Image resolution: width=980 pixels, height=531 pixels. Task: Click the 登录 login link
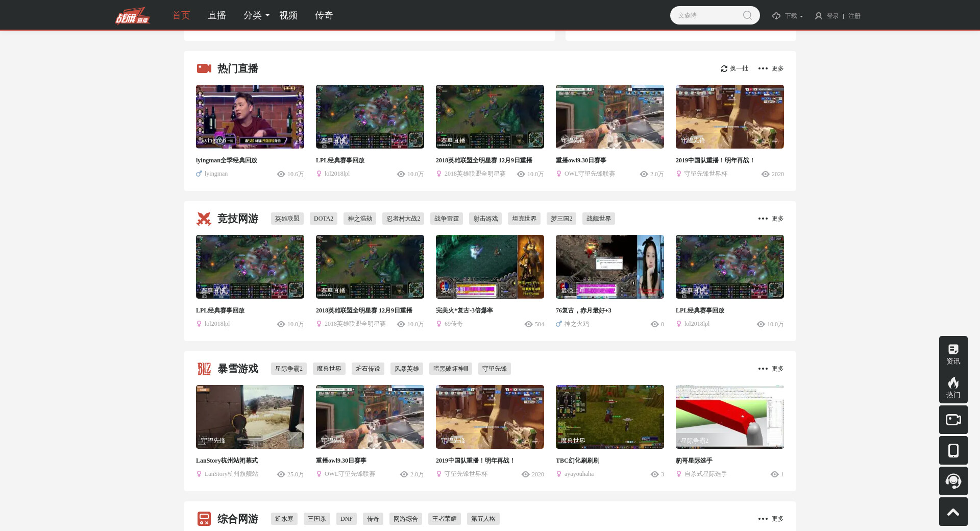(833, 16)
